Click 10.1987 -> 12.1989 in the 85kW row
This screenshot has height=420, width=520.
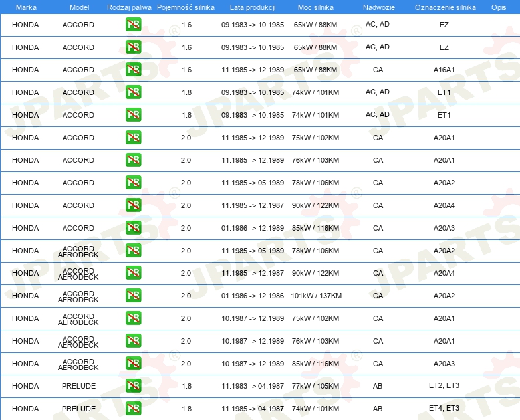click(253, 364)
